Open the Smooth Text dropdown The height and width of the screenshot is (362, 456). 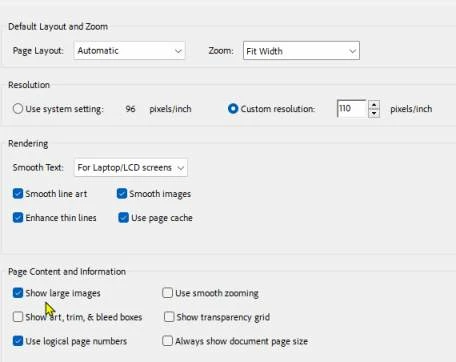click(x=131, y=167)
